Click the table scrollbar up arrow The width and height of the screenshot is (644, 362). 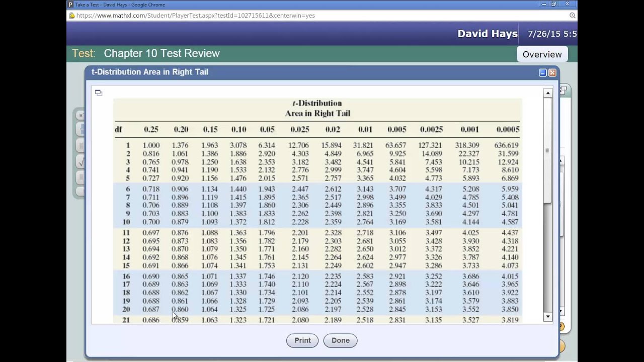pyautogui.click(x=548, y=93)
